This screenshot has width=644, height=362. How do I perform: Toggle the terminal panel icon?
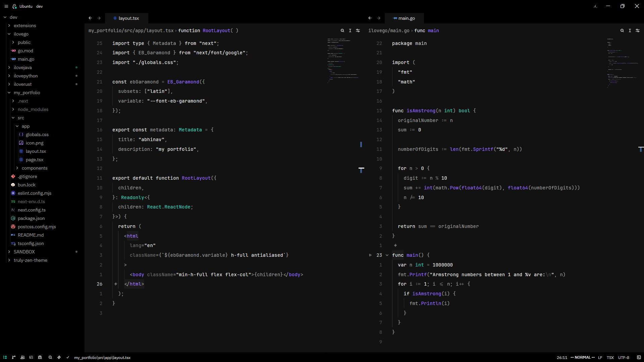click(639, 358)
